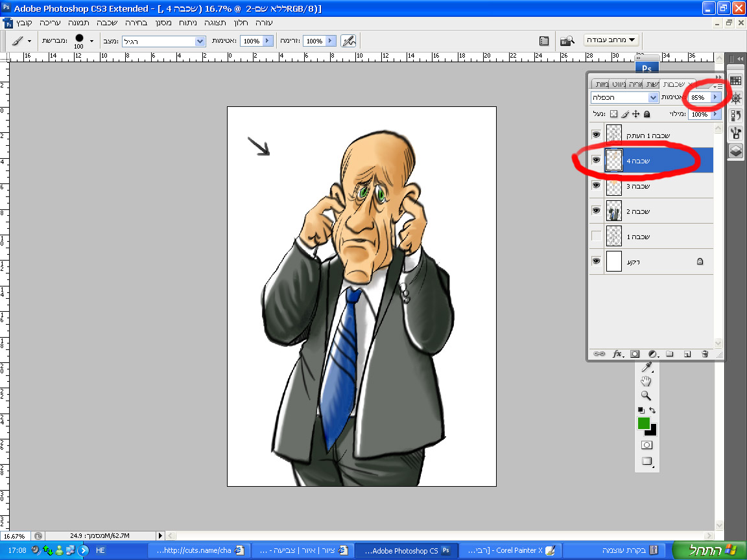Create a new layer
The width and height of the screenshot is (747, 560).
point(687,354)
